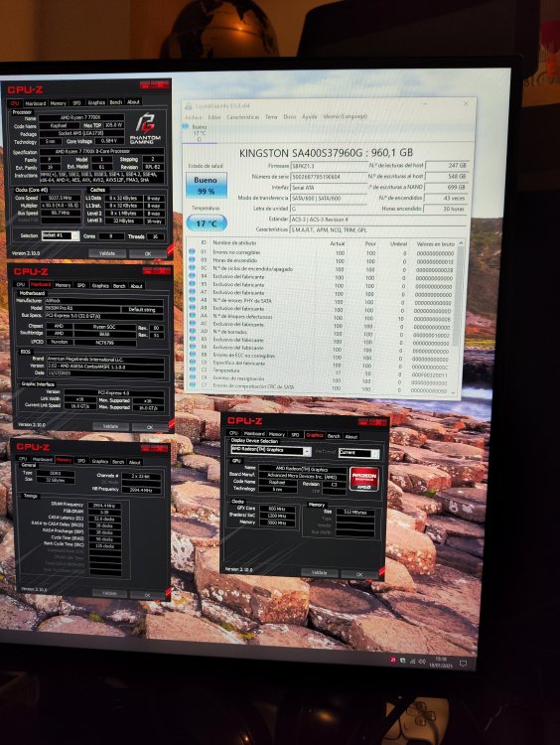Click the red tray icon in taskbar
The height and width of the screenshot is (745, 560).
point(393,660)
